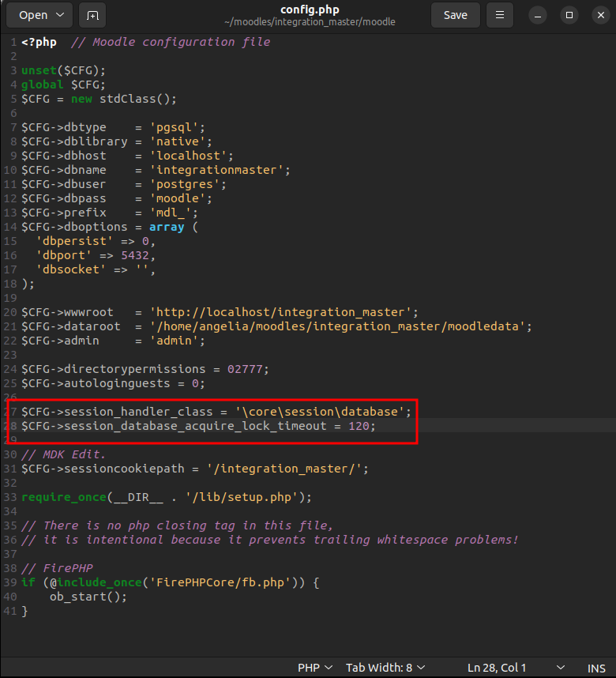Click the 120 lock timeout value
Screen dimensions: 616x678
coord(359,426)
